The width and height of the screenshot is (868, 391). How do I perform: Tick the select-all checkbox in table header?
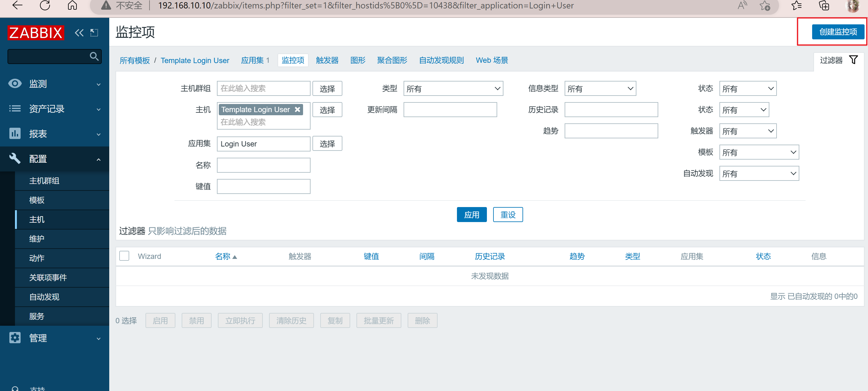pyautogui.click(x=124, y=256)
